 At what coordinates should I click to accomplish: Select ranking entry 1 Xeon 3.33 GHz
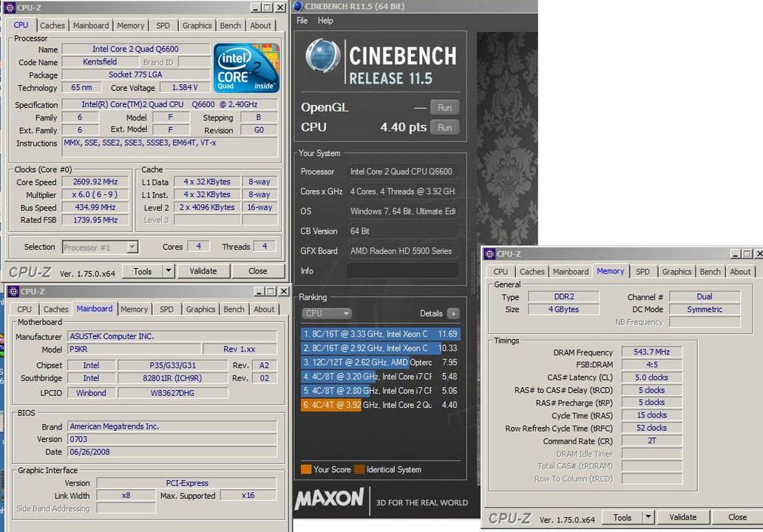(x=381, y=334)
